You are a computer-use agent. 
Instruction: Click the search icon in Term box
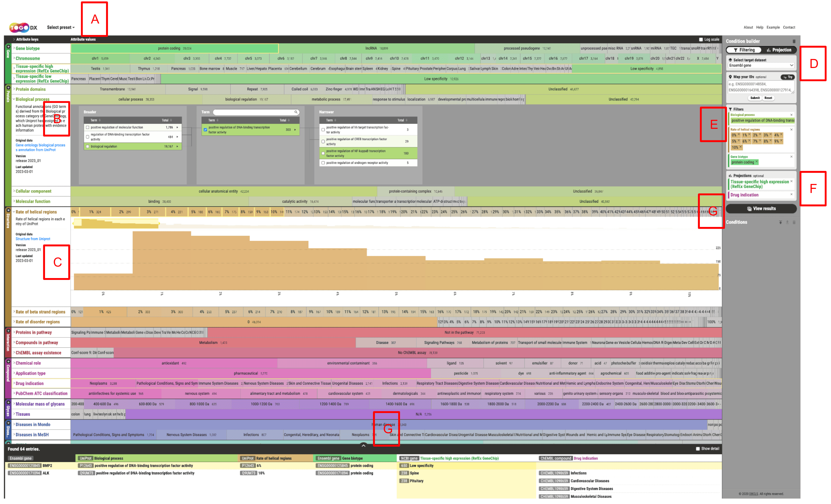coord(296,112)
